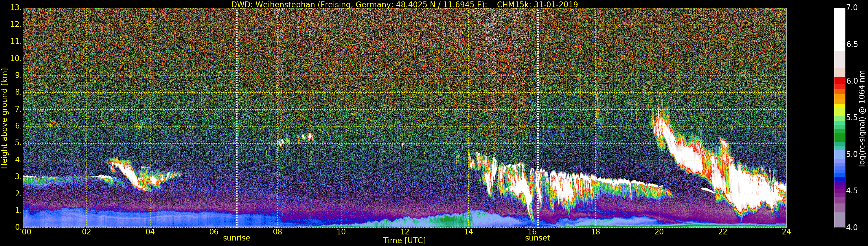The height and width of the screenshot is (246, 868).
Task: Select the Time [UTC] axis label
Action: point(404,241)
